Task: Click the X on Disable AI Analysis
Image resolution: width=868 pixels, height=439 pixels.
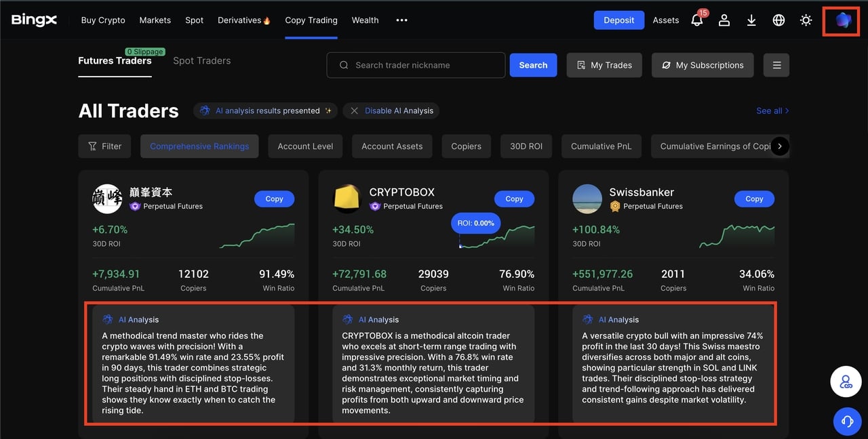Action: point(354,110)
